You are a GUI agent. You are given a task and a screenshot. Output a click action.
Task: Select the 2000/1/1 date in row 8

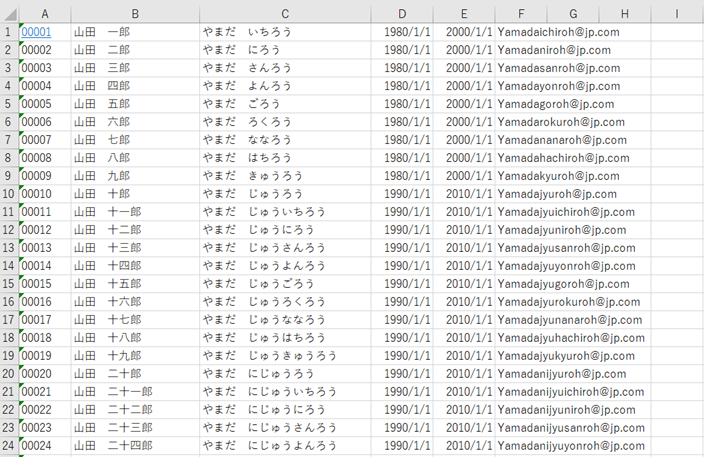click(464, 158)
